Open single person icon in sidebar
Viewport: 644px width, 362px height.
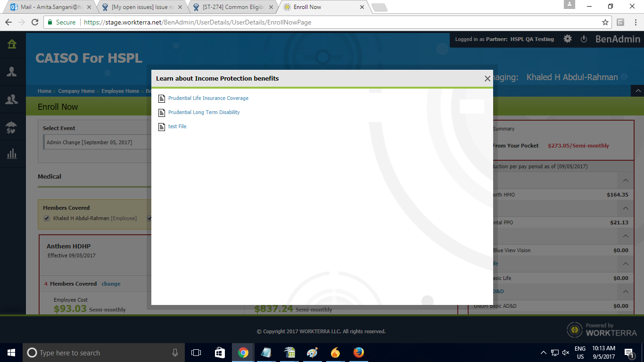12,72
